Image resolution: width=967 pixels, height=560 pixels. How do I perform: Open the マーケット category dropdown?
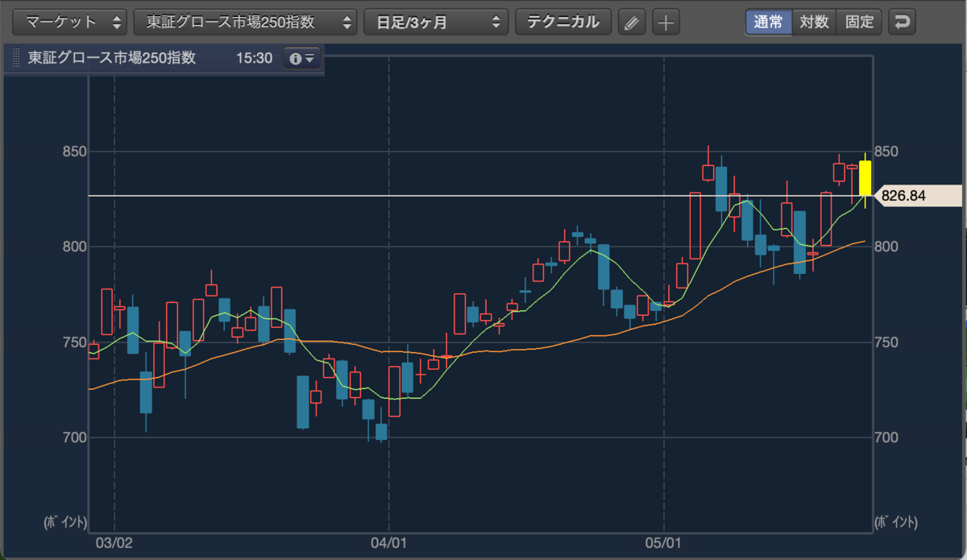pyautogui.click(x=70, y=22)
